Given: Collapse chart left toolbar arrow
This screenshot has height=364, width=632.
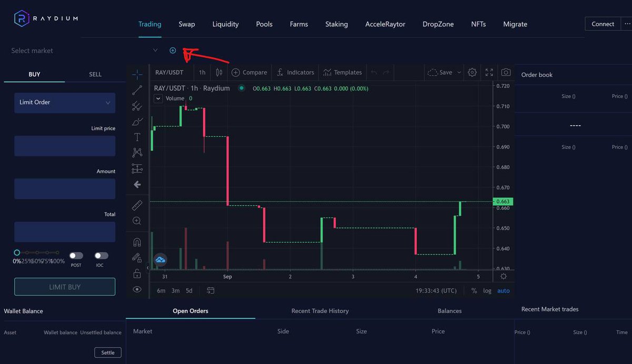Looking at the screenshot, I should 147,268.
